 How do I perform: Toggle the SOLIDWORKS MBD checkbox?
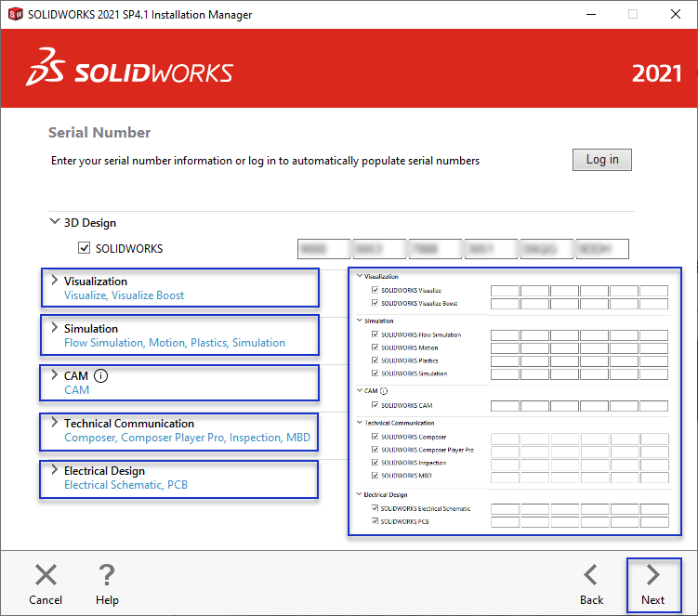pyautogui.click(x=375, y=476)
